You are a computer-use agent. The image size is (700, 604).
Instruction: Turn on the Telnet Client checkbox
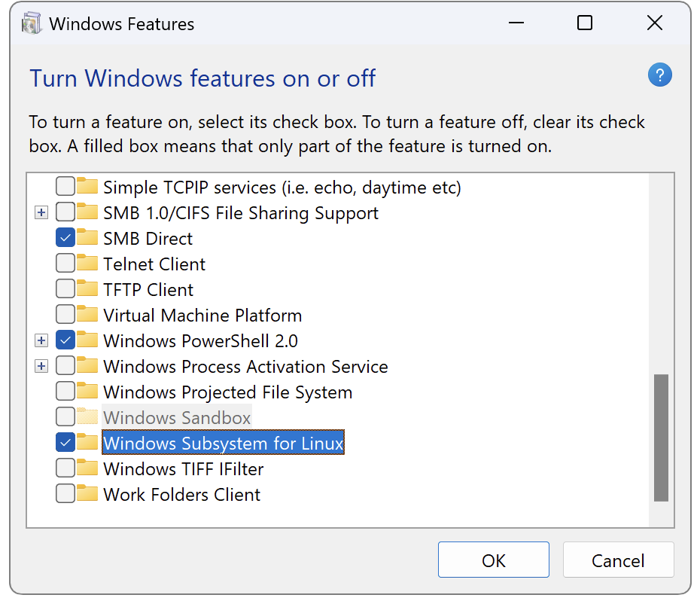coord(65,263)
